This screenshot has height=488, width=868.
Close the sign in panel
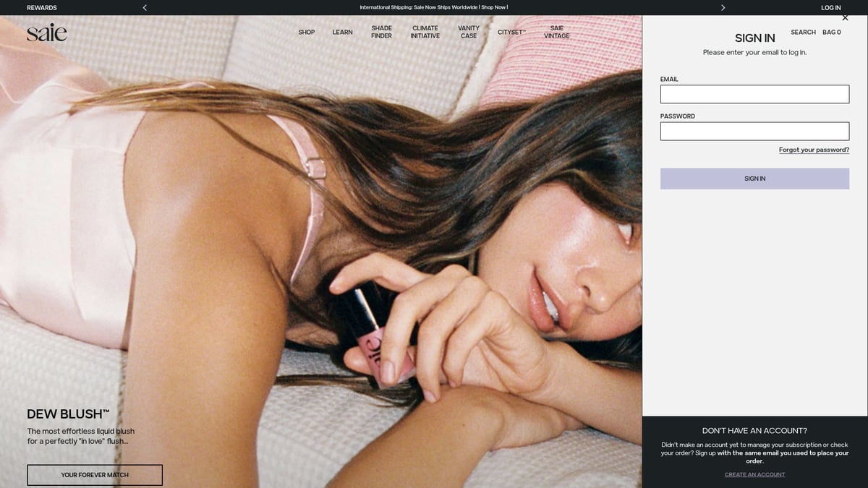click(x=845, y=17)
